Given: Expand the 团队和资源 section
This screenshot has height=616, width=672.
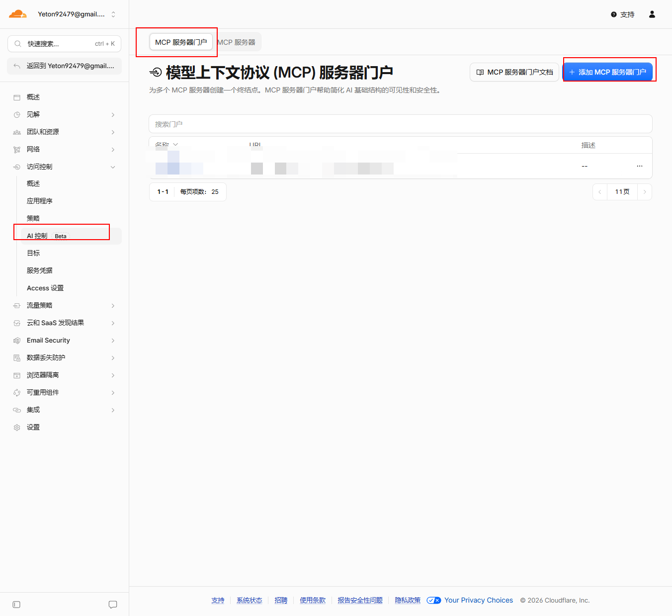Looking at the screenshot, I should 65,132.
